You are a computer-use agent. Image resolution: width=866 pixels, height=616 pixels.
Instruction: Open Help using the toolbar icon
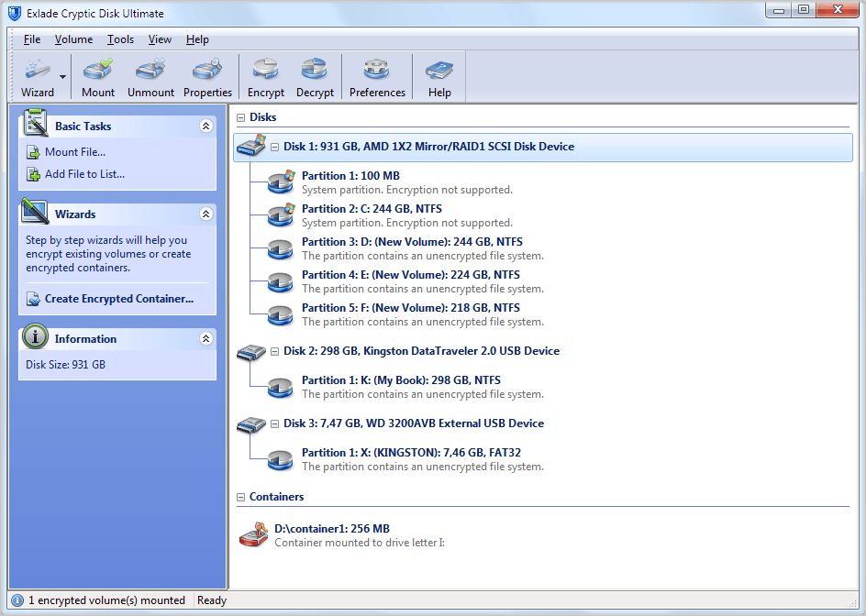point(439,76)
